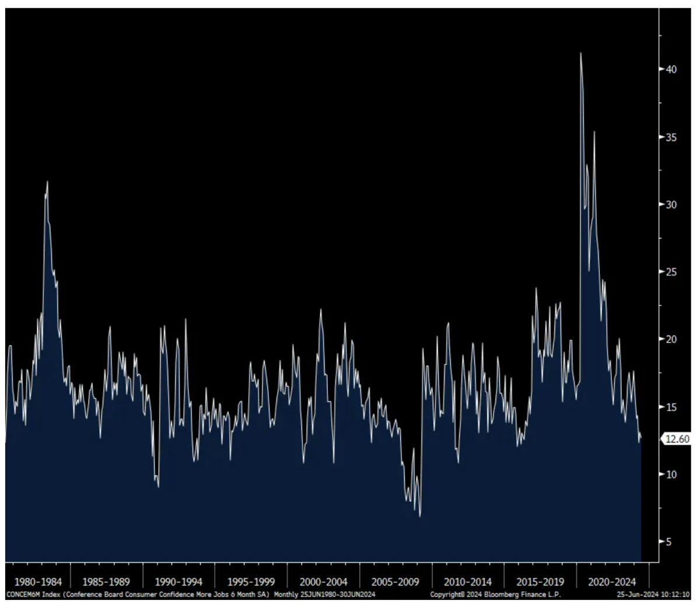Image resolution: width=700 pixels, height=607 pixels.
Task: Click the 25-Jun-2024 timestamp in footer
Action: pyautogui.click(x=653, y=594)
